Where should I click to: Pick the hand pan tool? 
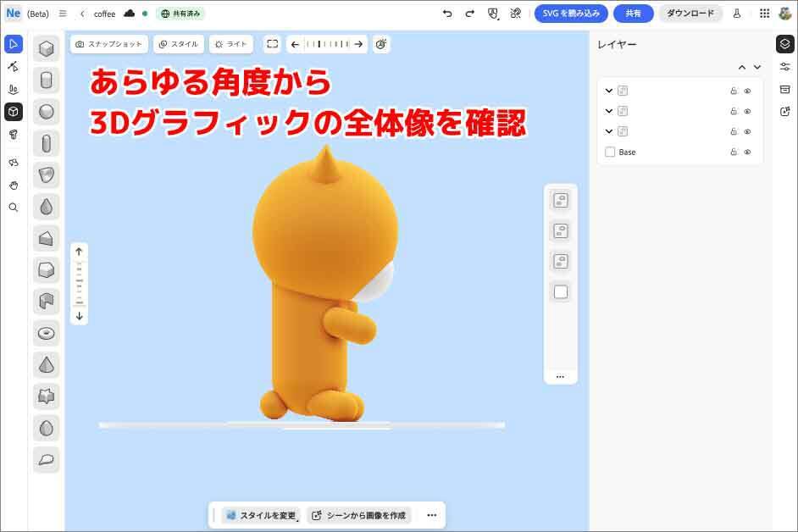tap(14, 186)
